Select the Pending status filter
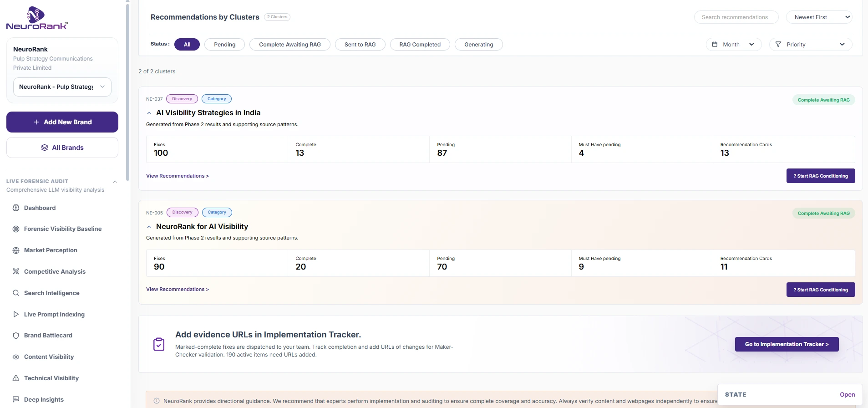The height and width of the screenshot is (408, 868). click(x=225, y=44)
